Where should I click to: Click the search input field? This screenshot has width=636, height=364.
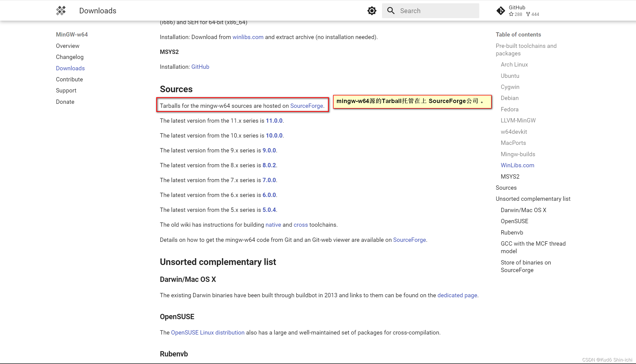click(430, 11)
